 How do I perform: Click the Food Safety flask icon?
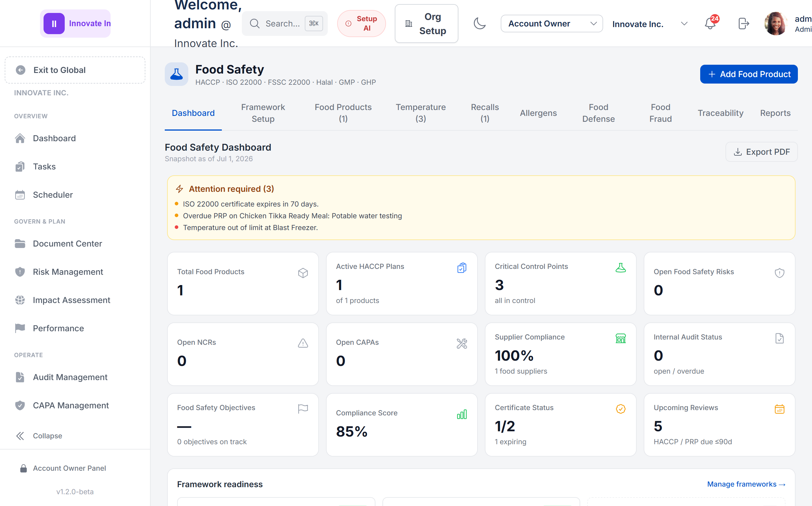pos(176,74)
